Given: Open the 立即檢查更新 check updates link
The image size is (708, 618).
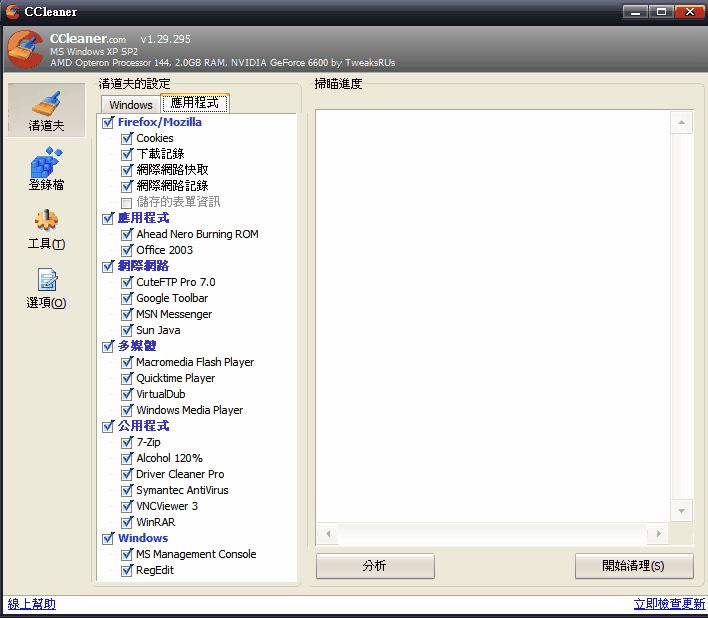Looking at the screenshot, I should [669, 604].
